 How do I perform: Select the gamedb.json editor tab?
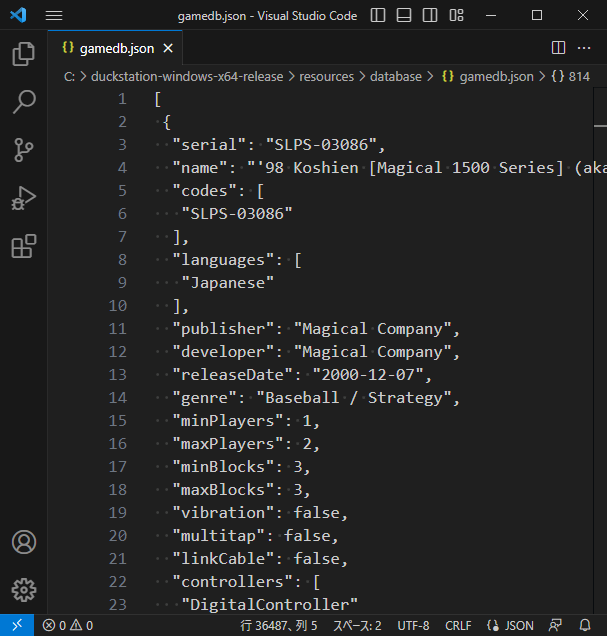coord(115,48)
